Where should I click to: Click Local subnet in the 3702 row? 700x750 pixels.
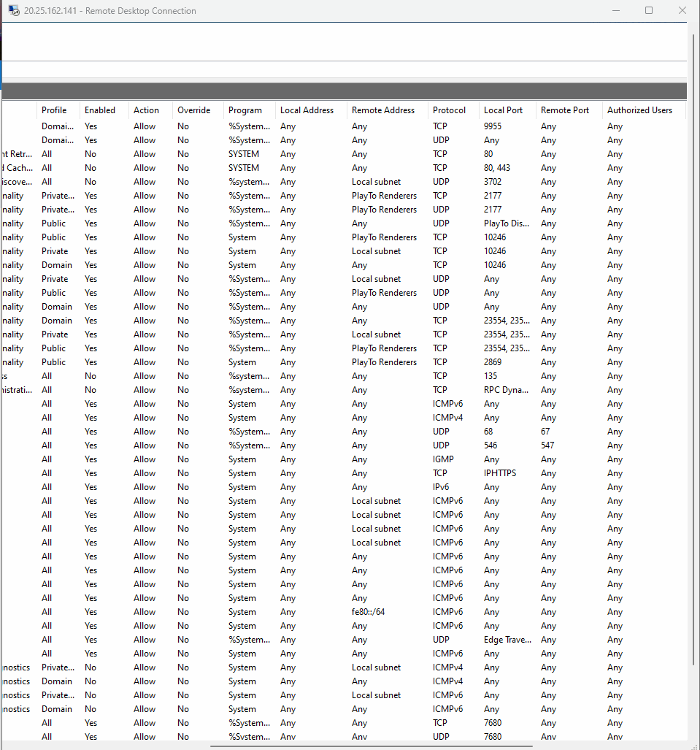tap(377, 182)
